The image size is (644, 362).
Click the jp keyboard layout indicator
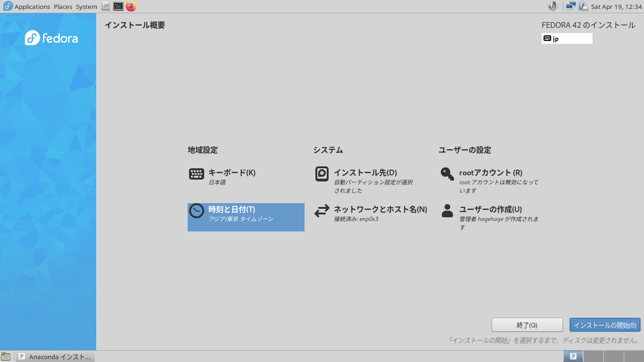click(567, 39)
